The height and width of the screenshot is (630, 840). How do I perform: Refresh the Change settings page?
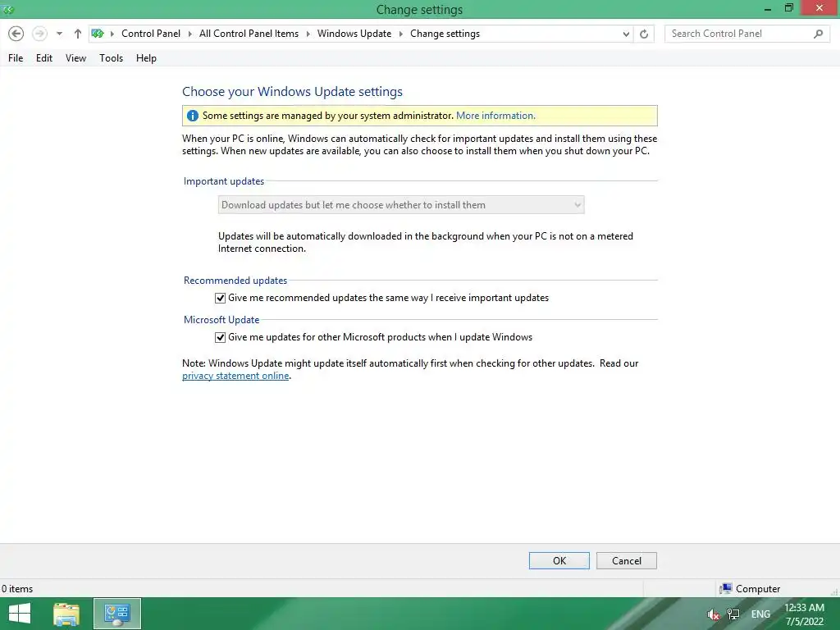[x=644, y=34]
